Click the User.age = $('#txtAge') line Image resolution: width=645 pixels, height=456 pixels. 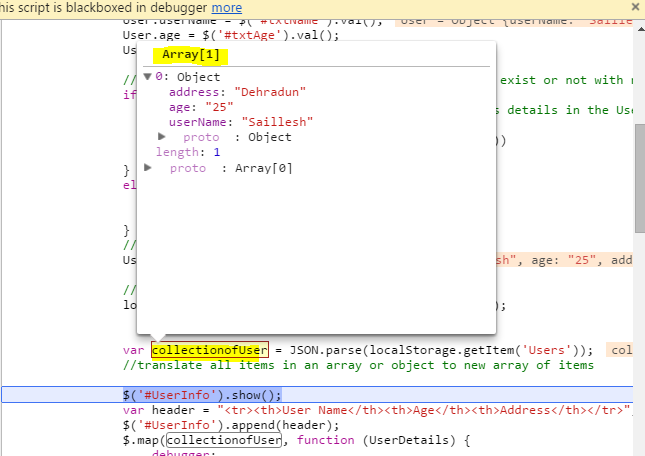click(x=231, y=35)
